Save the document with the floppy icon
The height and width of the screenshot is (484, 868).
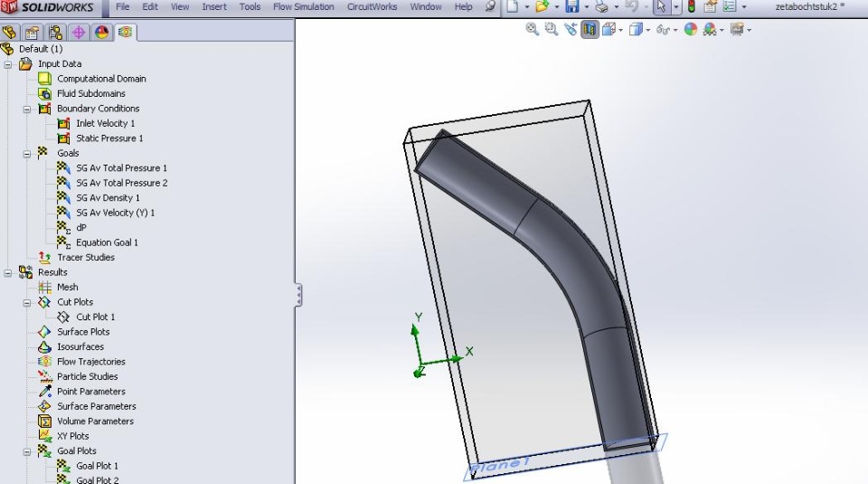[x=571, y=6]
